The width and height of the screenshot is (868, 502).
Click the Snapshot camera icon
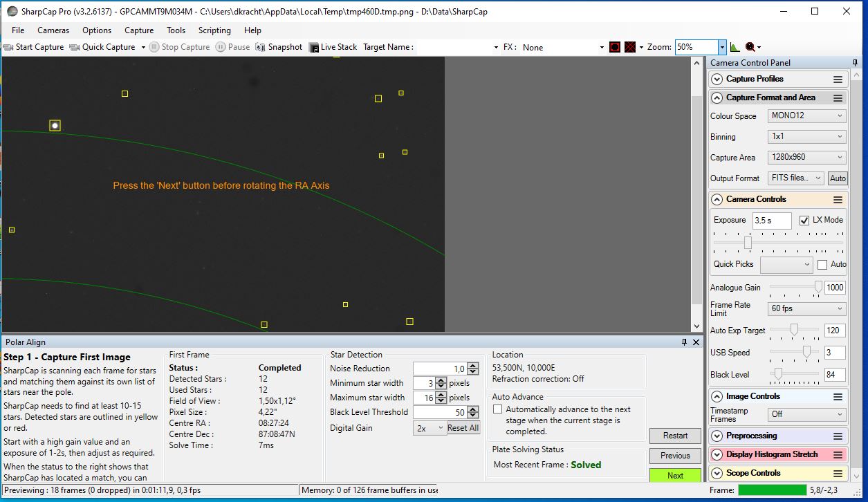[x=260, y=47]
